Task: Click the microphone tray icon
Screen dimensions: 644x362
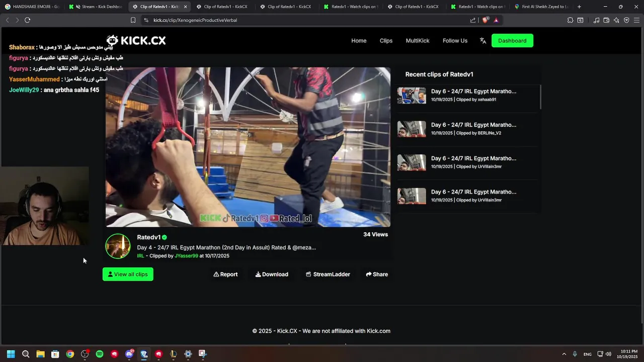Action: (x=575, y=354)
